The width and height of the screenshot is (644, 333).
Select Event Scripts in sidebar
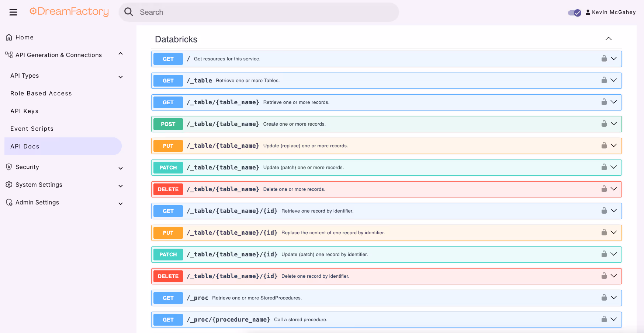[x=32, y=129]
